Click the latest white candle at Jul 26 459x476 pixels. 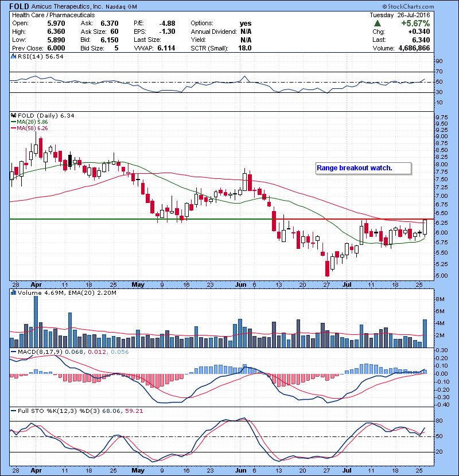click(x=425, y=227)
